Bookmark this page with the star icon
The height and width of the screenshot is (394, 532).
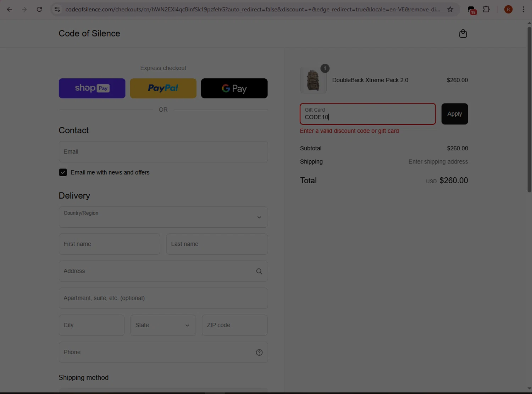[x=450, y=10]
